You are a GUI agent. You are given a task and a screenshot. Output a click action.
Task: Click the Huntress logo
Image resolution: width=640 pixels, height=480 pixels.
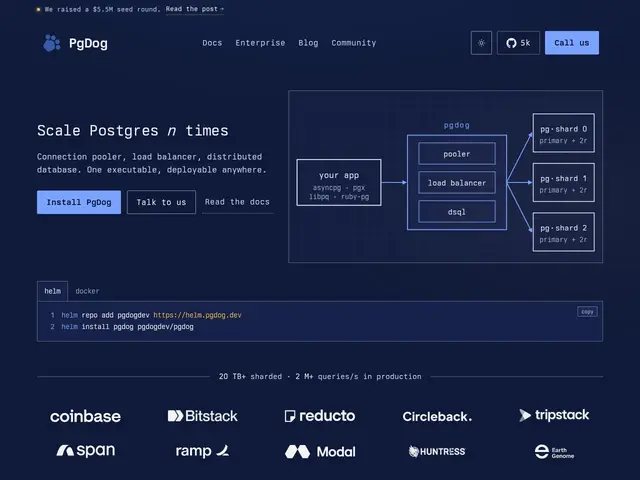pos(437,451)
